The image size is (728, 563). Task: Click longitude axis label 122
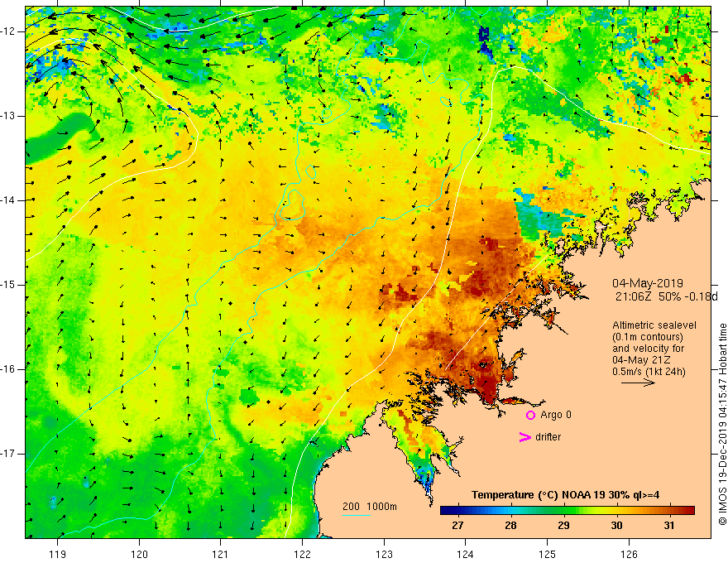coord(302,554)
